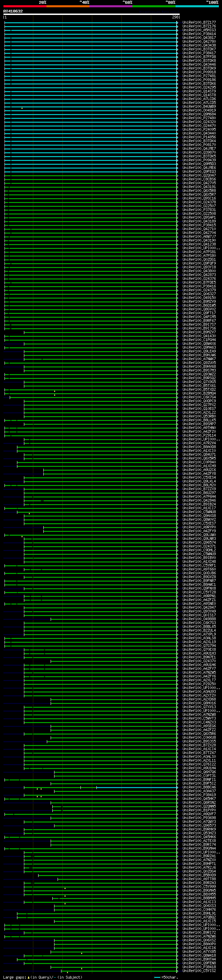The height and width of the screenshot is (980, 222).
Task: Click the large-gap marker on UniRef100_B4UWB9 row
Action: [x=22, y=108]
